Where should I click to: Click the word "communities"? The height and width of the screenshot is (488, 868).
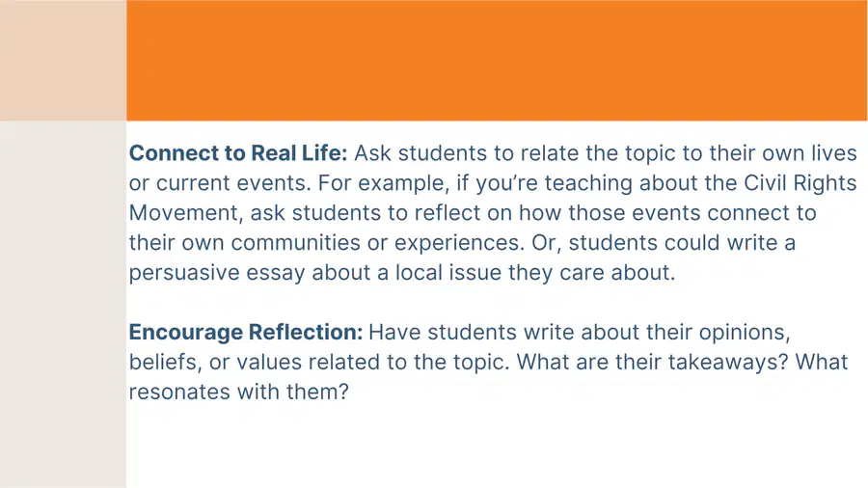[x=296, y=243]
